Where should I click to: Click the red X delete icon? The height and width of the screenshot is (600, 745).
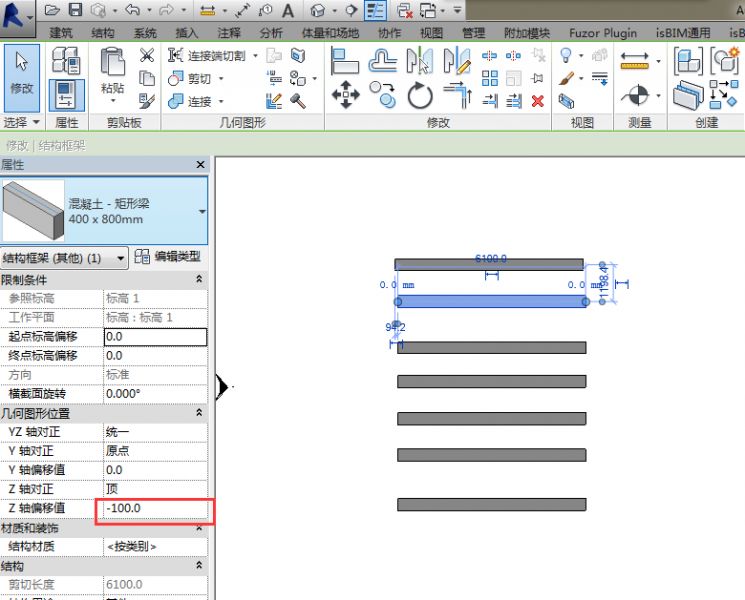pos(538,100)
